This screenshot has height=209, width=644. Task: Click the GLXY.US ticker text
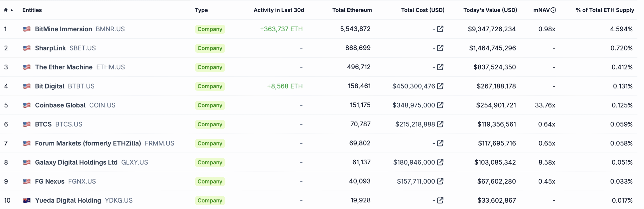coord(135,162)
